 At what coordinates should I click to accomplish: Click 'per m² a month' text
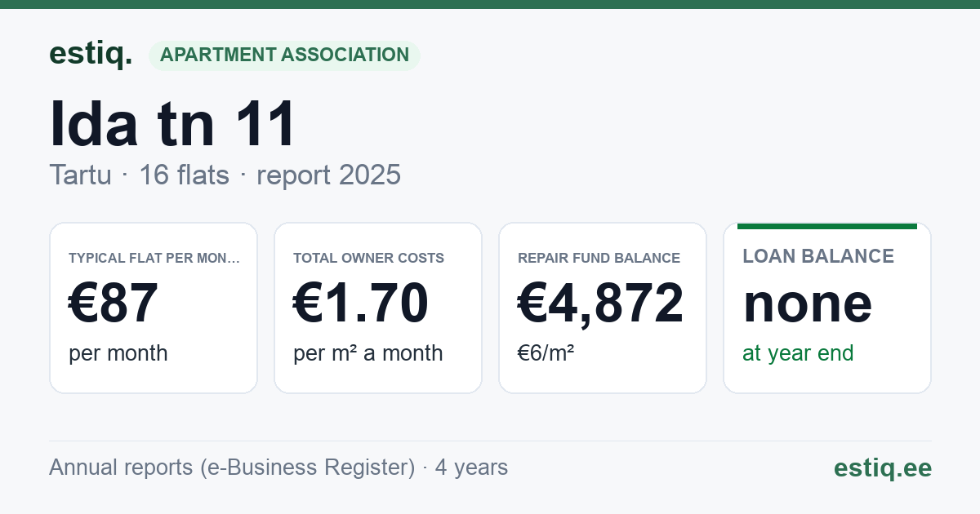(x=367, y=353)
